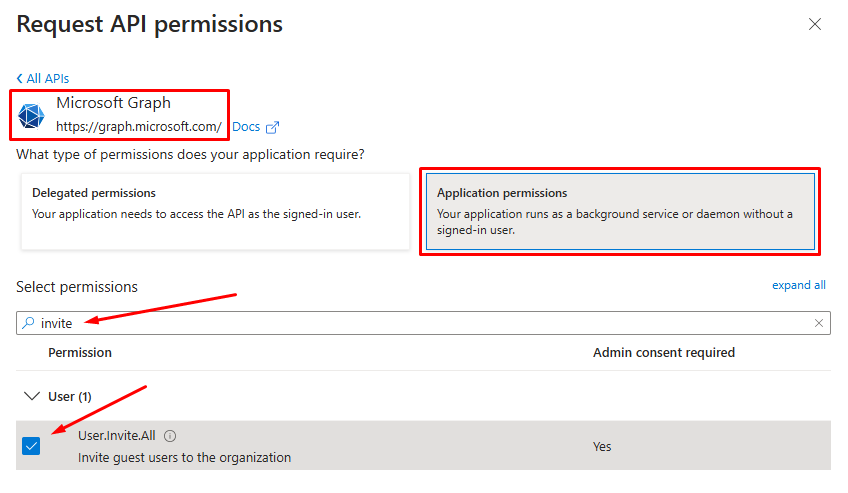
Task: Click inside the invite search field
Action: click(423, 323)
